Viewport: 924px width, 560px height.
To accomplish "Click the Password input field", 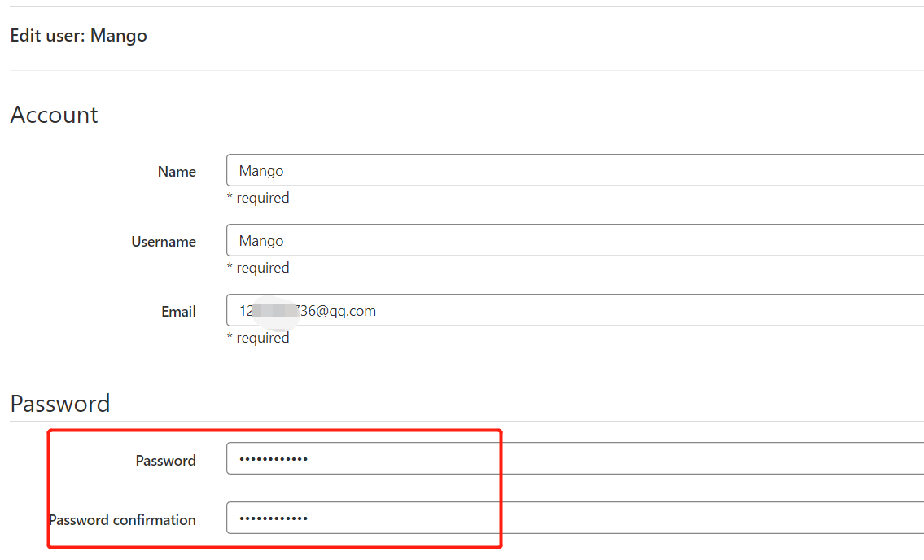I will click(575, 458).
